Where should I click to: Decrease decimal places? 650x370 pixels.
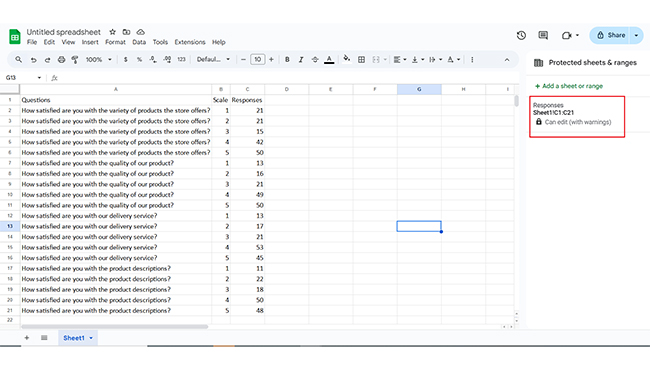point(153,60)
